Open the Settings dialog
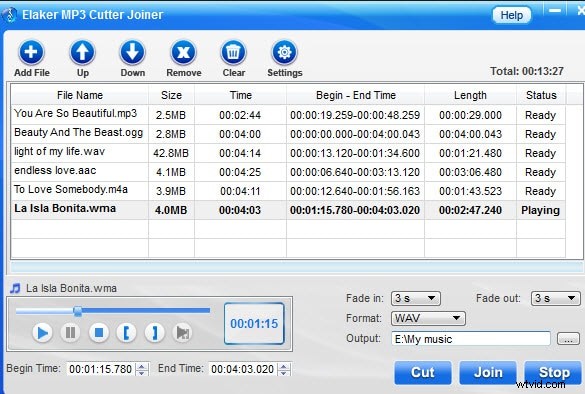Viewport: 585px width, 394px height. (x=284, y=52)
